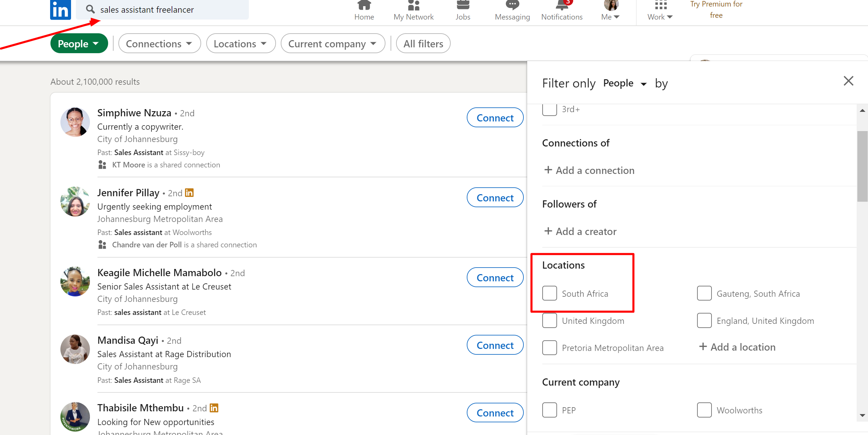This screenshot has height=435, width=868.
Task: Go to the Home icon in navigation
Action: (x=364, y=5)
